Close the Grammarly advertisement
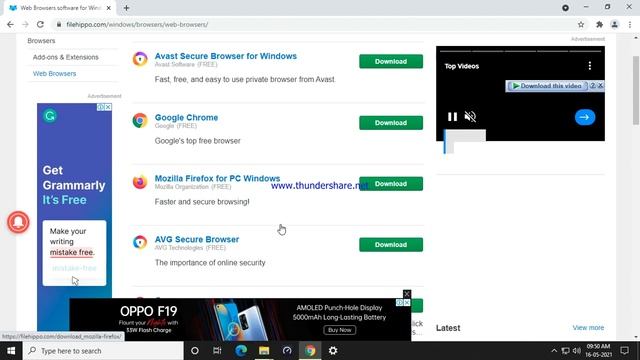Screen dimensions: 640x360 coord(108,107)
